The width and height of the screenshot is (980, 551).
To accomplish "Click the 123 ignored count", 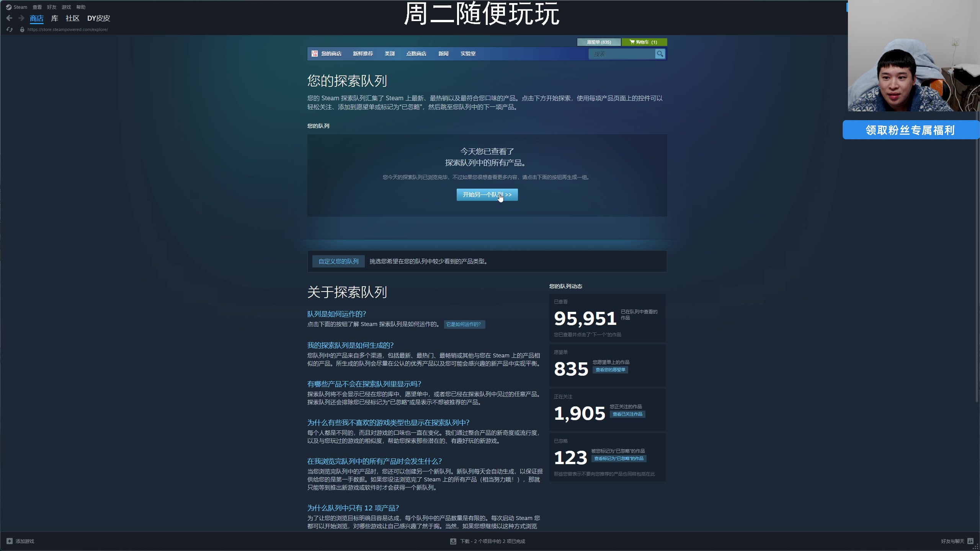I will point(570,458).
